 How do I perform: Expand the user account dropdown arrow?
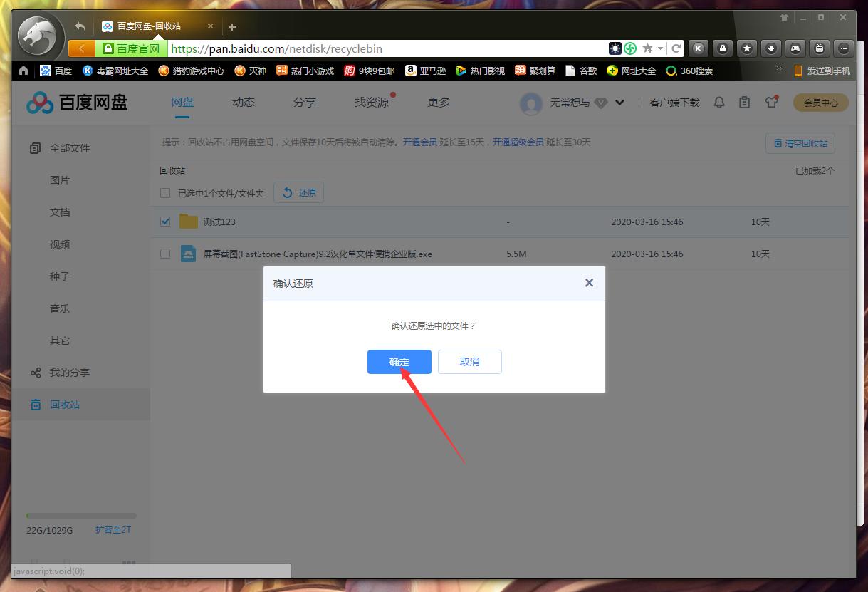pos(618,102)
